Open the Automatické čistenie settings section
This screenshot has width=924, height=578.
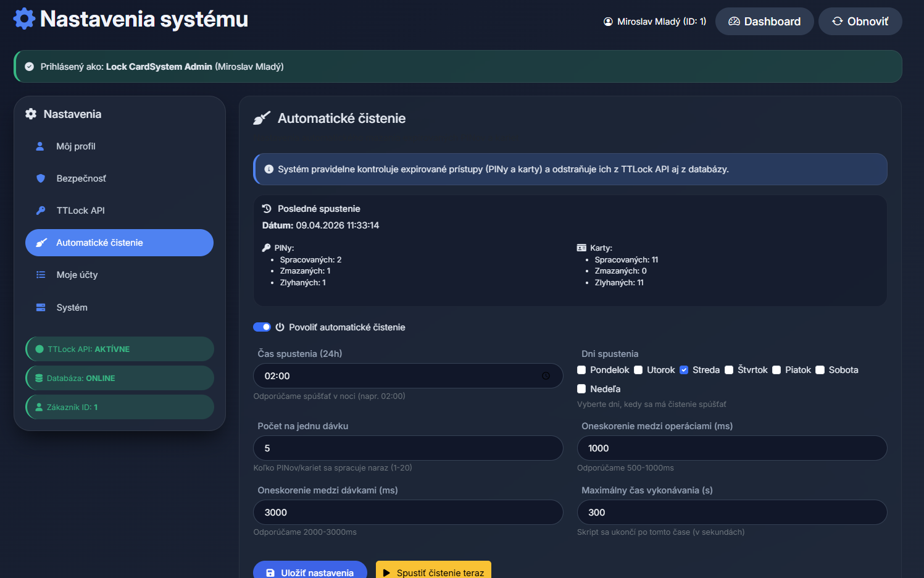pos(119,243)
